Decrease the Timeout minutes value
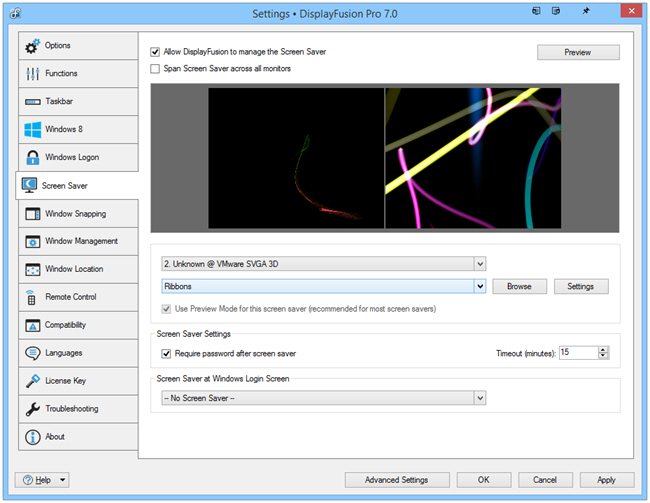 604,356
